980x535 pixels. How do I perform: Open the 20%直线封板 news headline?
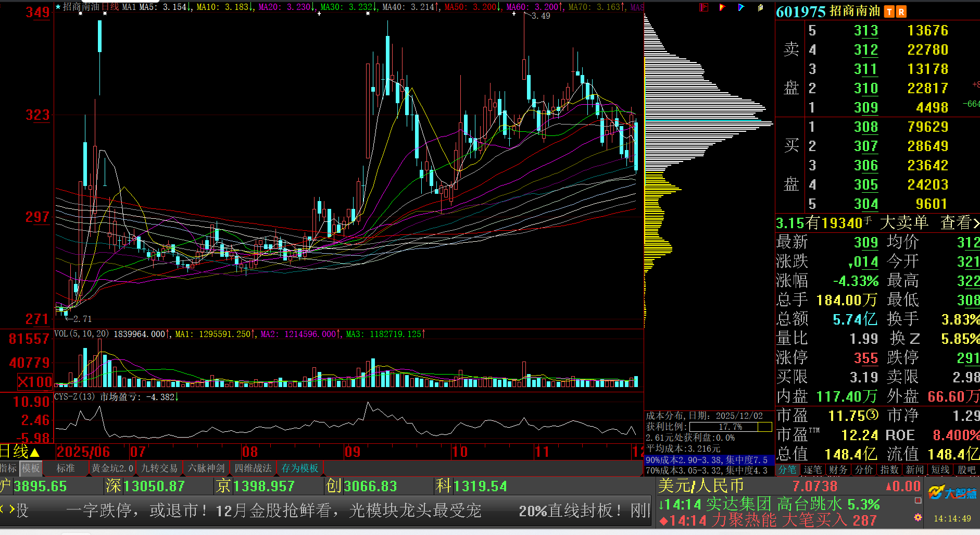[584, 510]
